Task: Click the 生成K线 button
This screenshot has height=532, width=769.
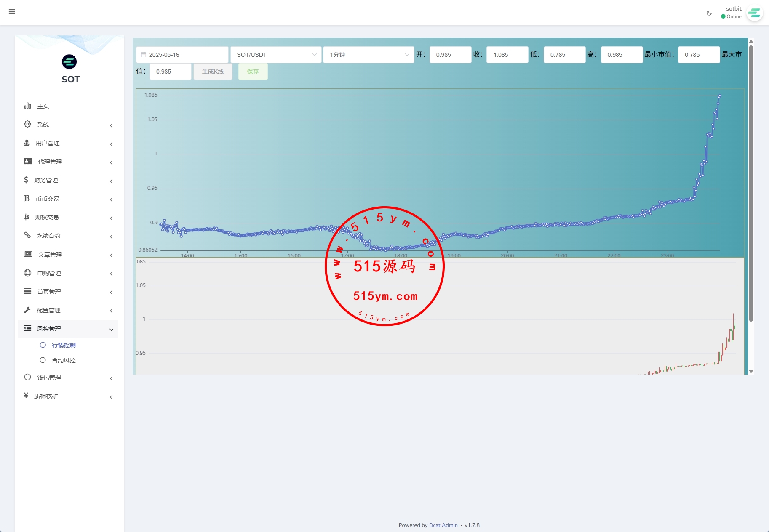Action: [213, 72]
